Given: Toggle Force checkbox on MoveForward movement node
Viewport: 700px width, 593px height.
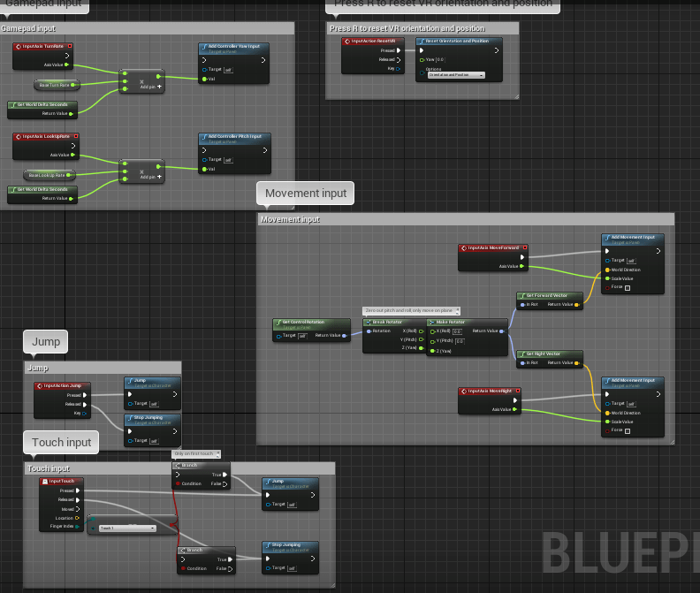Looking at the screenshot, I should (x=628, y=288).
